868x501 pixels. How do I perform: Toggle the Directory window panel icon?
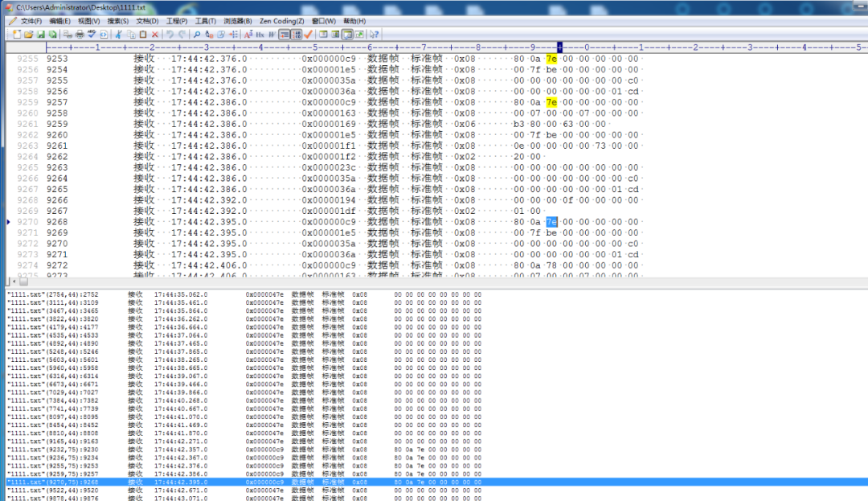[x=323, y=35]
